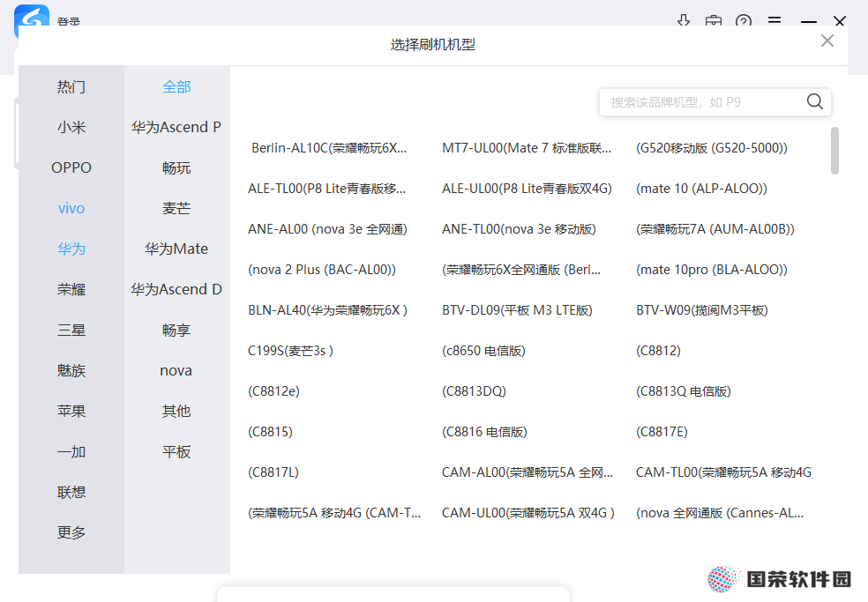Choose model (c8650 电信版)
The image size is (868, 602).
click(483, 351)
